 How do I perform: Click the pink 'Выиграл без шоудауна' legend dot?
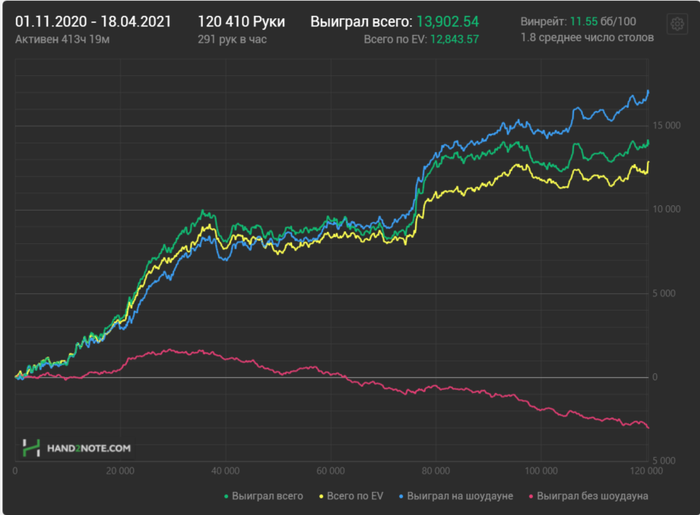coord(531,496)
